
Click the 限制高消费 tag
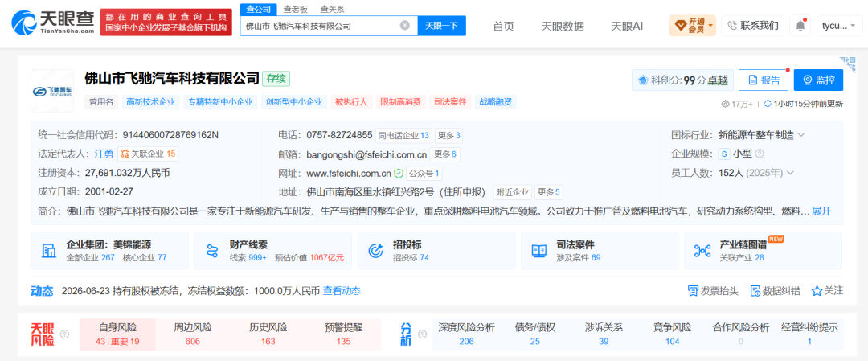point(400,102)
